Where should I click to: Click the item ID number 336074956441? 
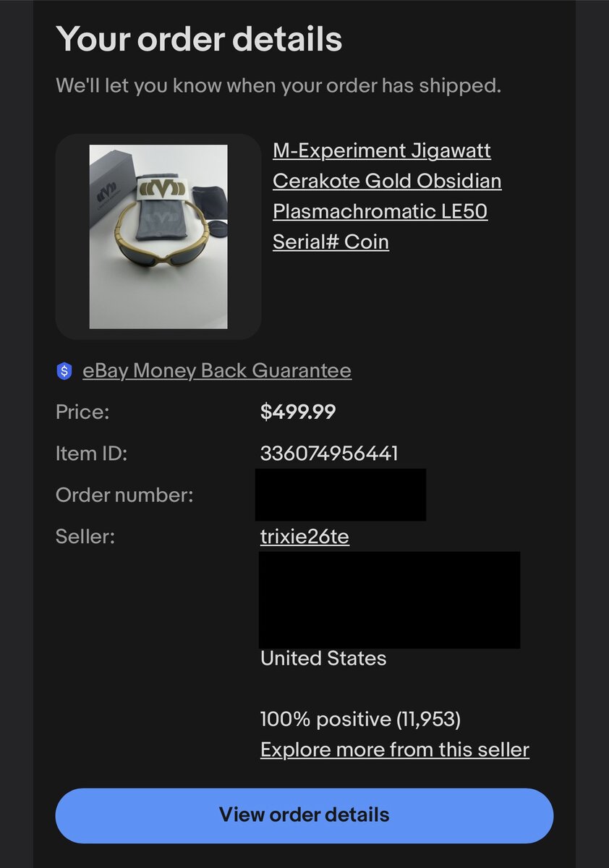329,454
